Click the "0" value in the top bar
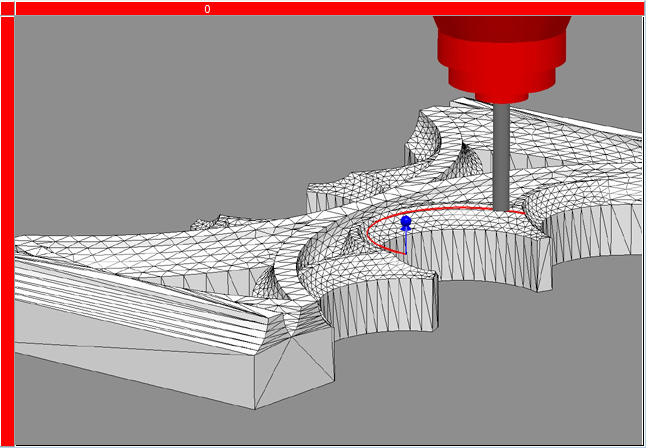 tap(207, 9)
